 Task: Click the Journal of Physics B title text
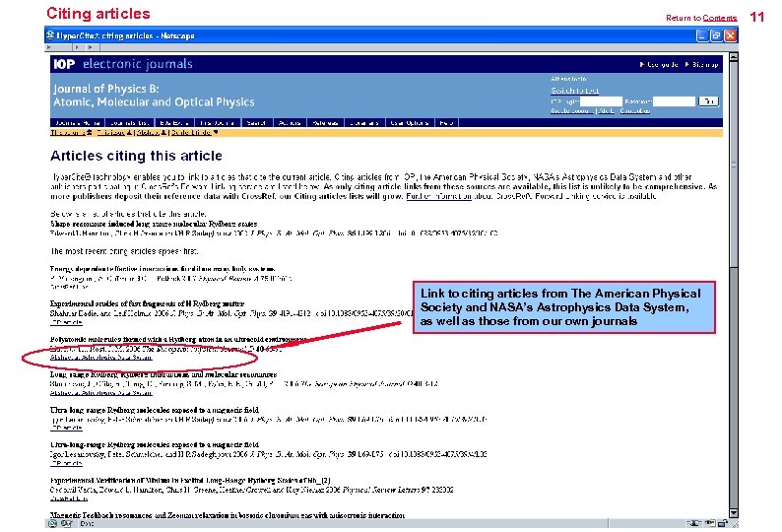pyautogui.click(x=154, y=96)
